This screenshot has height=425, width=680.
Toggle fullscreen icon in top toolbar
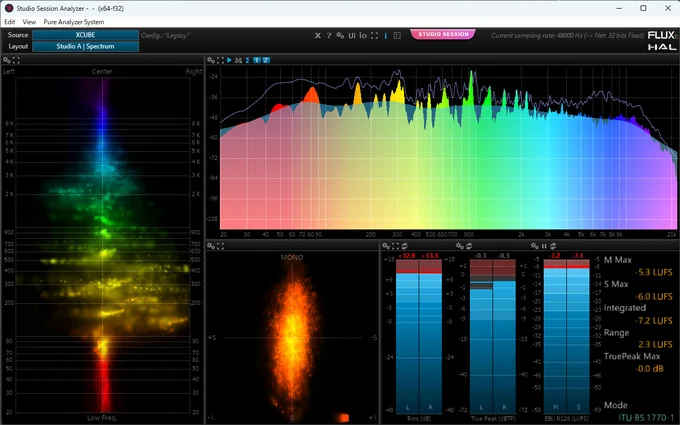(374, 36)
